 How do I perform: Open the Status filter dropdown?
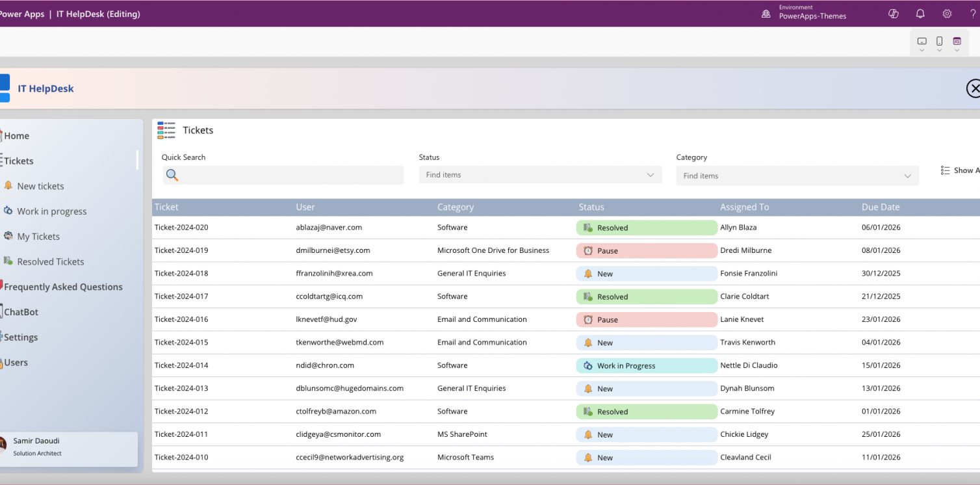pos(540,174)
